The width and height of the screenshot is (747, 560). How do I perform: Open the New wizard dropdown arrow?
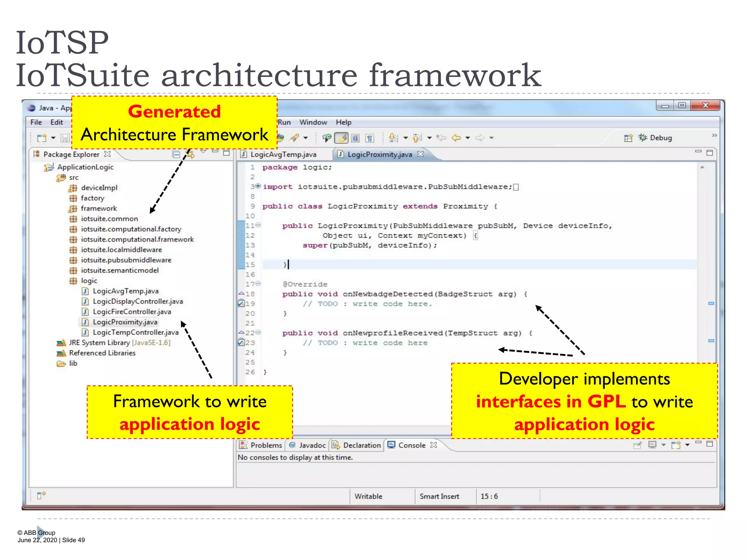point(53,138)
